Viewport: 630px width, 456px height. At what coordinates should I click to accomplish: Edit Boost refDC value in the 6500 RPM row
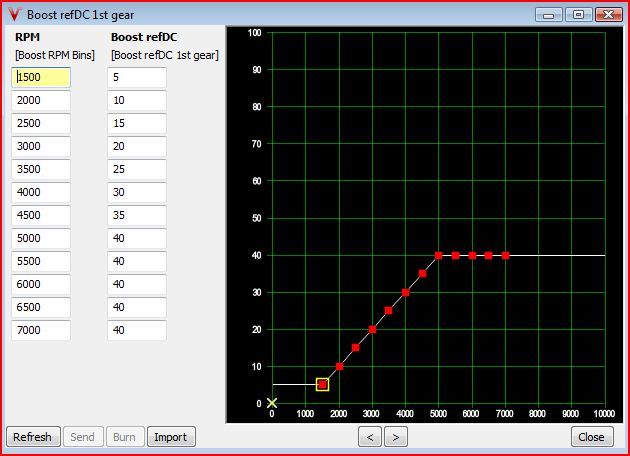pyautogui.click(x=137, y=307)
